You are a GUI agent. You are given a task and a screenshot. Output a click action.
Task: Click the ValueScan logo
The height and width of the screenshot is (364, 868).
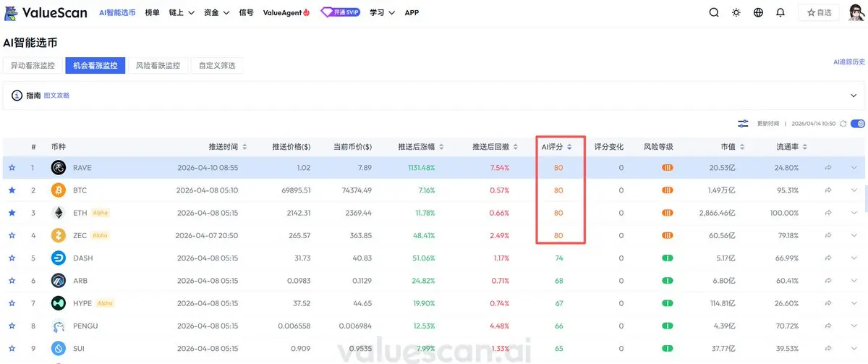(46, 12)
